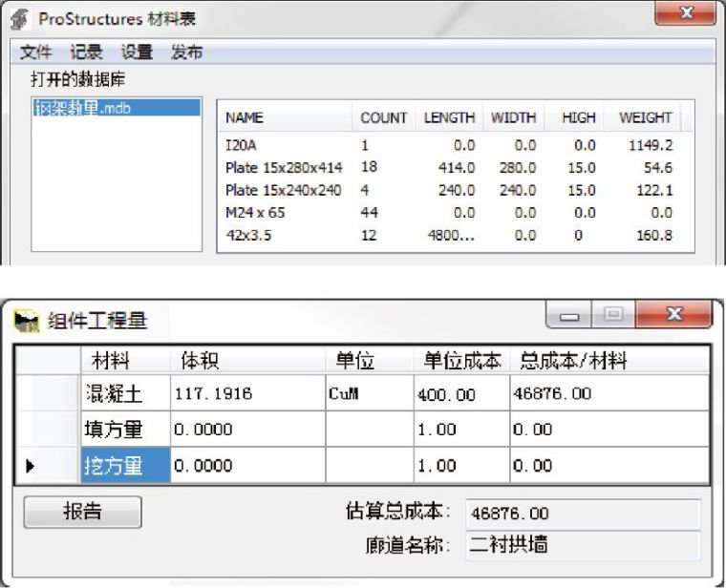
Task: Select the M24 x 65 row
Action: tap(255, 213)
